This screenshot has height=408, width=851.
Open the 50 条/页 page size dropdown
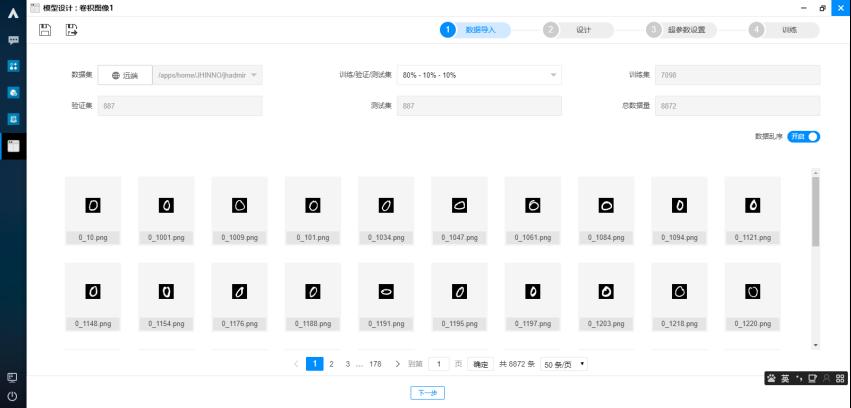[564, 365]
